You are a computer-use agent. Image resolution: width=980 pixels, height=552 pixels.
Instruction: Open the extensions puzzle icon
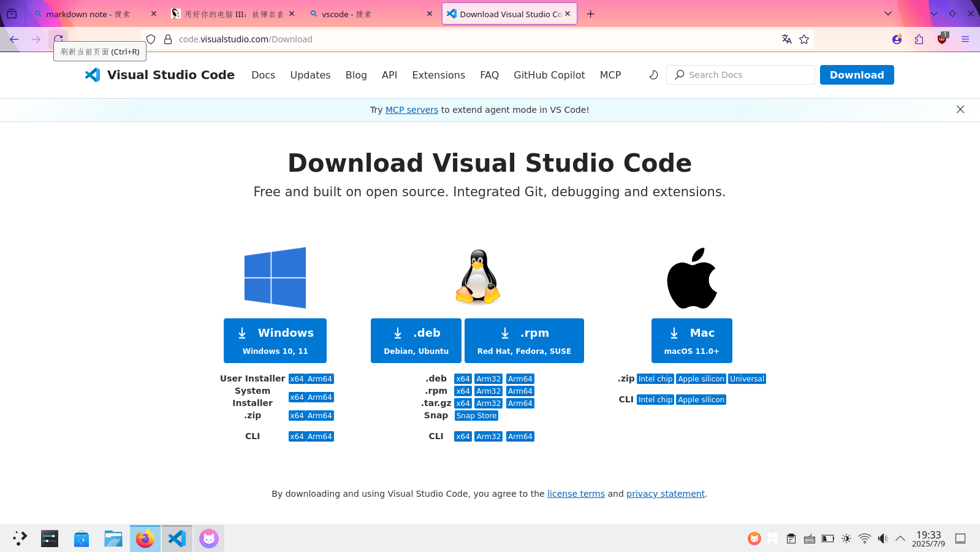[x=919, y=39]
